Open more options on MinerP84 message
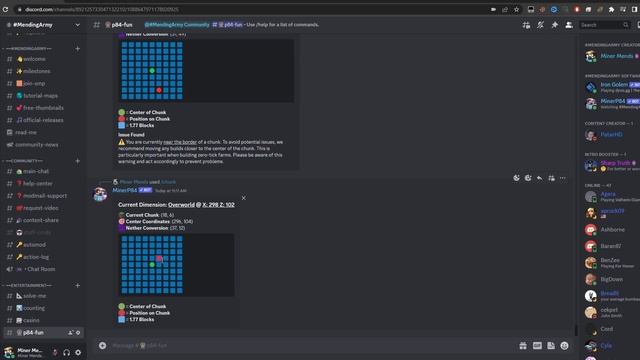Screen dimensions: 640x360 tap(563, 178)
